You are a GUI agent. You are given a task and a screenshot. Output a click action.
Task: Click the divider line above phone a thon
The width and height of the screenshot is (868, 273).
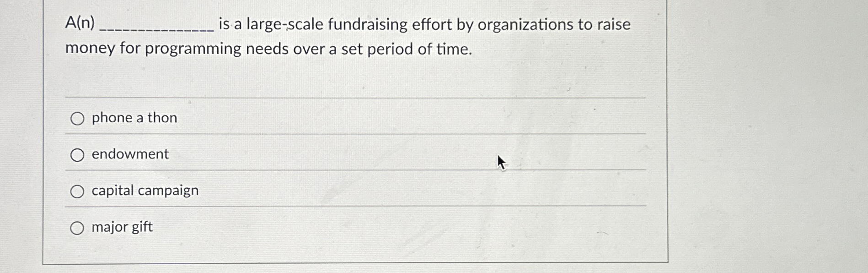coord(354,97)
